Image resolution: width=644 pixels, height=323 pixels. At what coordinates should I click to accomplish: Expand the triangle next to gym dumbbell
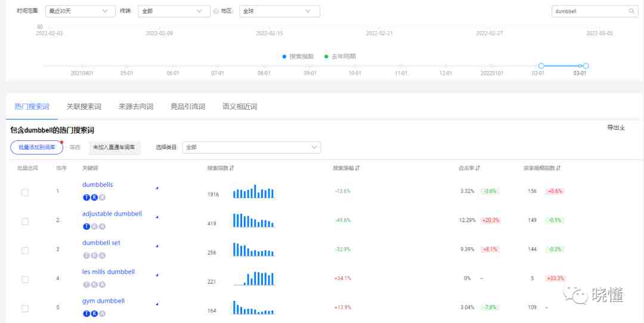[157, 304]
